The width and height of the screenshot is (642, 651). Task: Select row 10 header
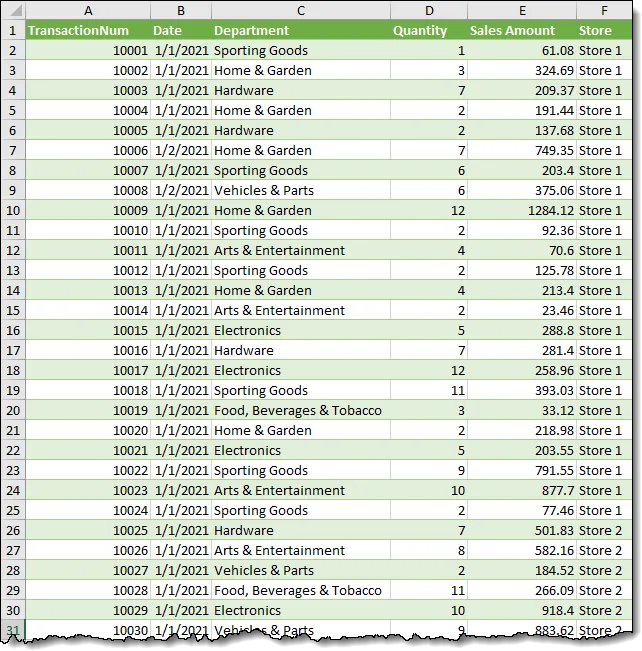13,211
